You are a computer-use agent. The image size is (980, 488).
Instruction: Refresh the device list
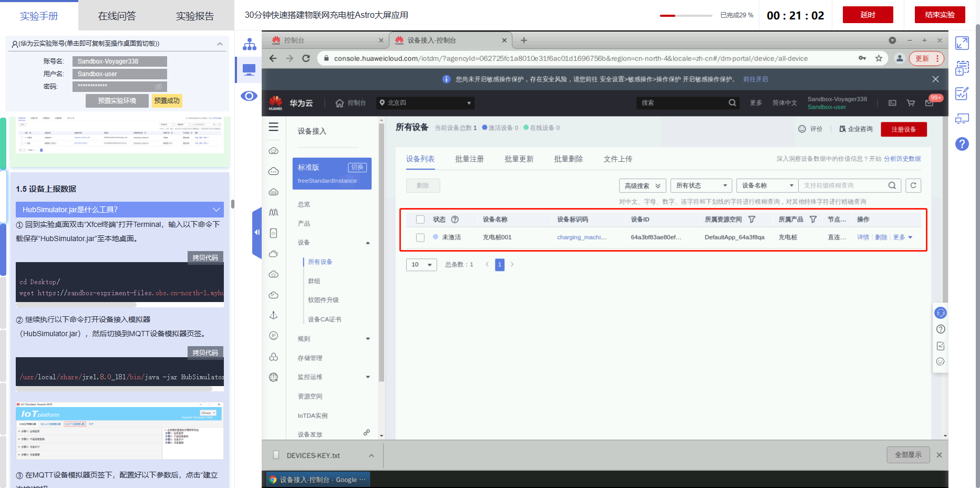coord(913,185)
